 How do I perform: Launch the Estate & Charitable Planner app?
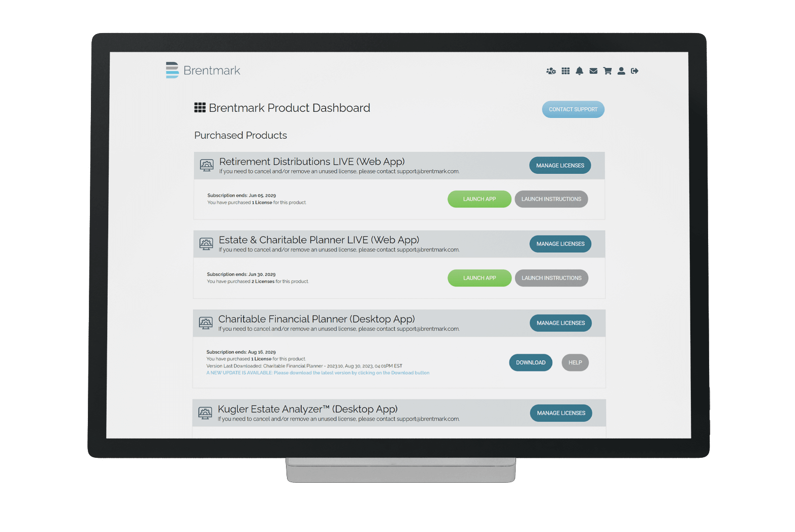click(480, 278)
